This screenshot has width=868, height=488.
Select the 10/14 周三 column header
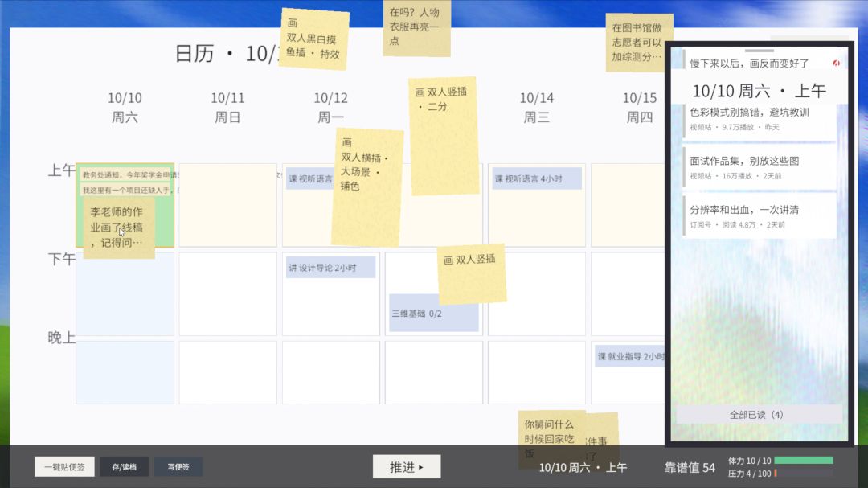pyautogui.click(x=536, y=108)
